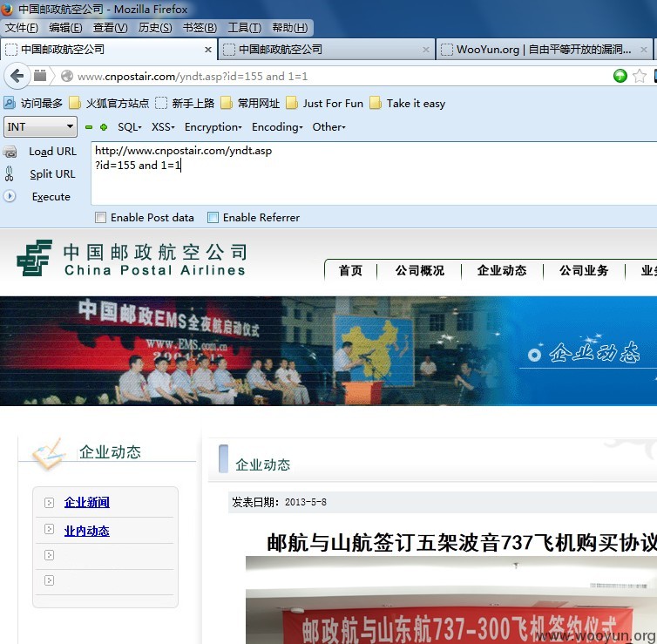Enable Referrer checkbox

213,218
